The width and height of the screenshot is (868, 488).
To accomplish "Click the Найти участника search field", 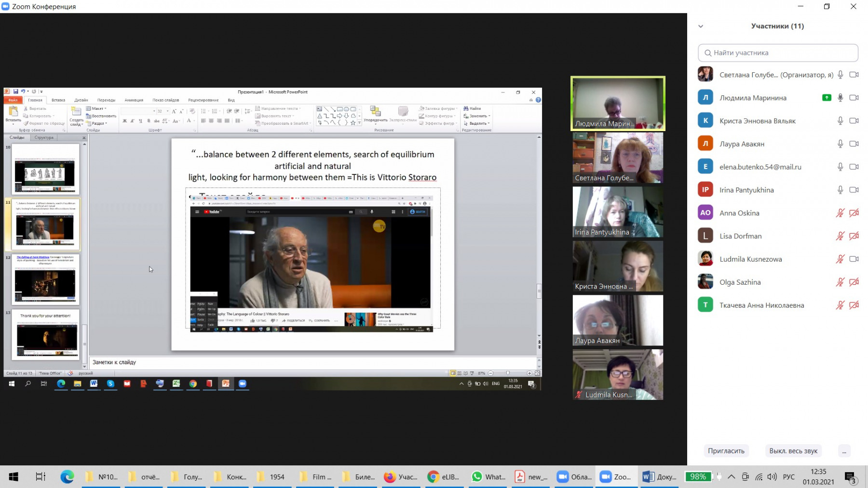I will pyautogui.click(x=778, y=53).
